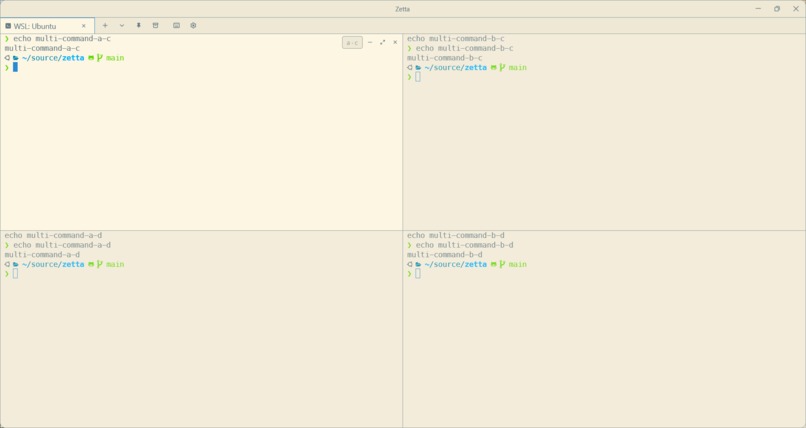The width and height of the screenshot is (806, 428).
Task: Click the gray "echo multi-command-b-d" first line
Action: pyautogui.click(x=455, y=235)
